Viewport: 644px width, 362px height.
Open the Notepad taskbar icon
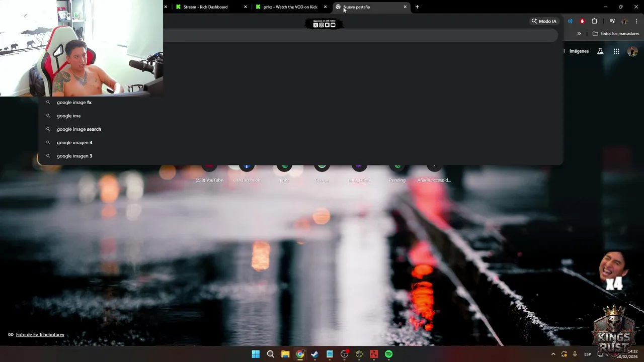(330, 354)
